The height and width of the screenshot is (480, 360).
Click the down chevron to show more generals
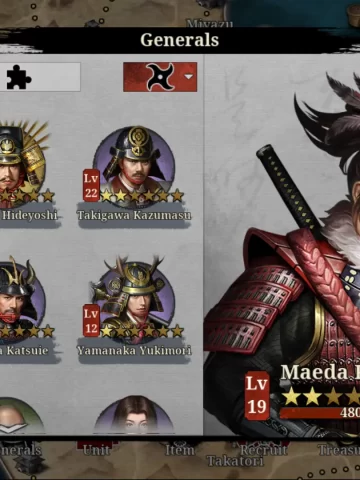coord(13,428)
